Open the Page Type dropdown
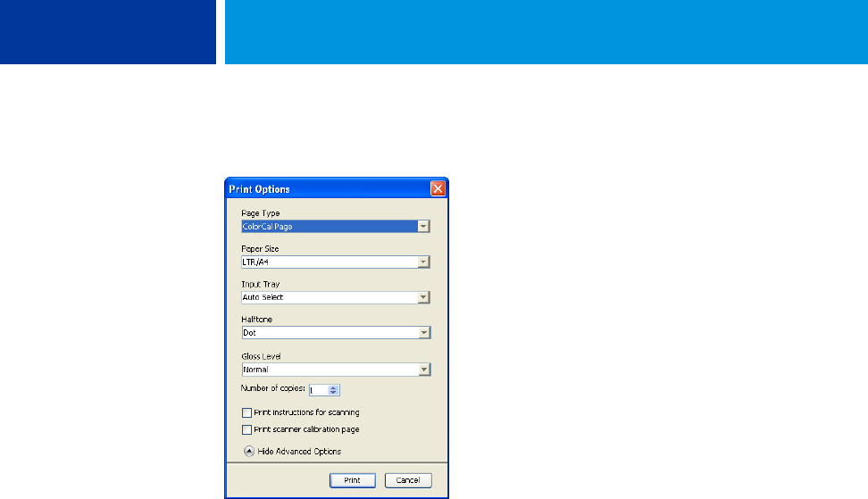The image size is (868, 499). pyautogui.click(x=336, y=226)
